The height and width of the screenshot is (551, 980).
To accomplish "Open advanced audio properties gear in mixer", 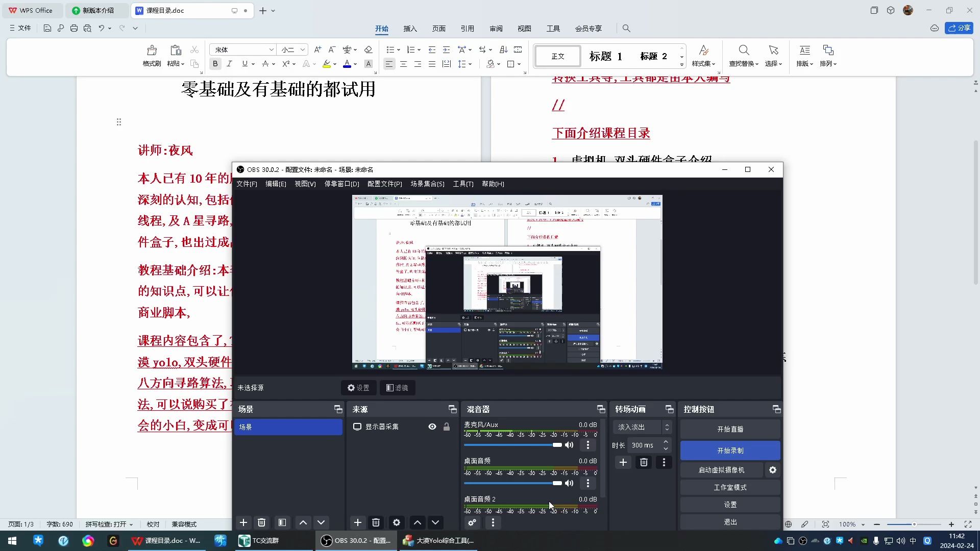I will [472, 522].
